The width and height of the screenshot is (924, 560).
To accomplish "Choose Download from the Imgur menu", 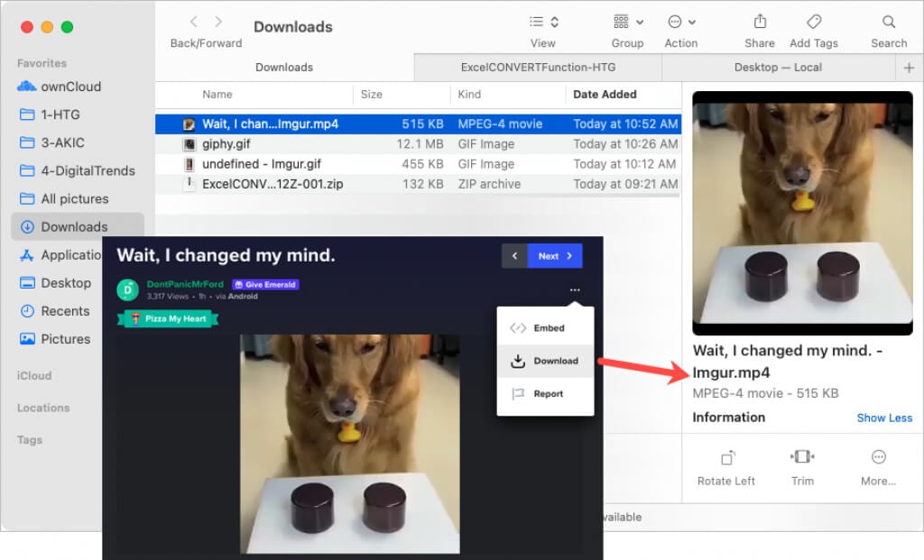I will [545, 361].
